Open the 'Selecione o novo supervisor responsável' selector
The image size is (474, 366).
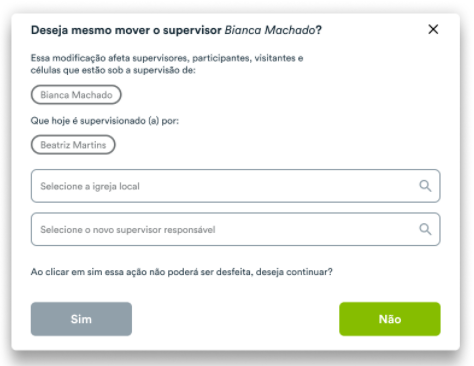(x=236, y=229)
